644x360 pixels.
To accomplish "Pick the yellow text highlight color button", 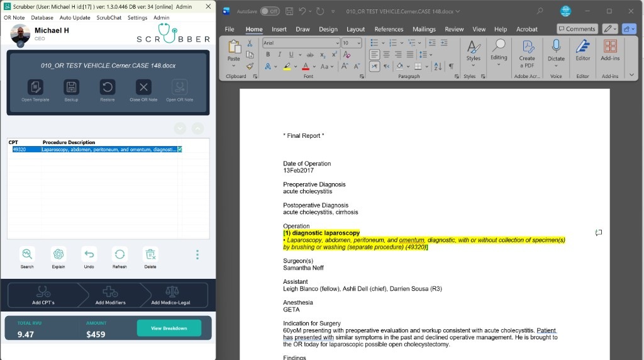I will pos(287,66).
